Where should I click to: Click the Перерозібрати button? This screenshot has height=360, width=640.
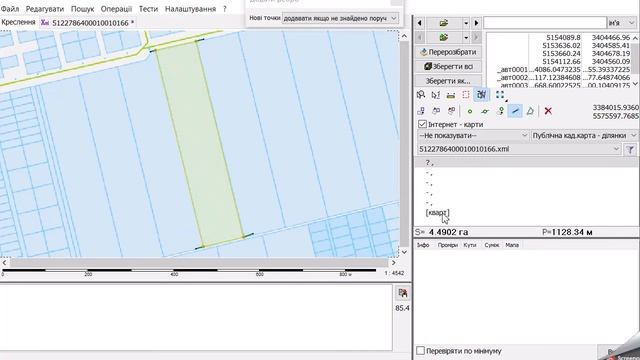pyautogui.click(x=448, y=52)
